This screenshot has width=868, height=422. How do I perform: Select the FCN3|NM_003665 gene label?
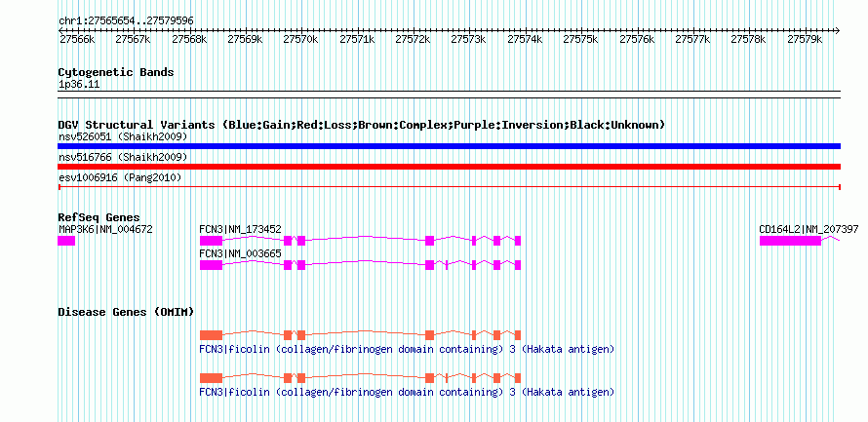[x=240, y=253]
